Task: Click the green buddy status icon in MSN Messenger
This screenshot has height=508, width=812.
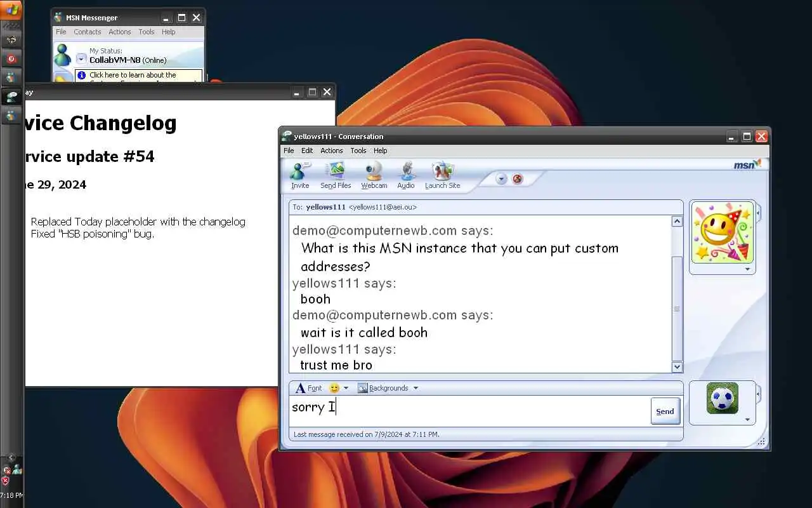Action: click(x=63, y=55)
